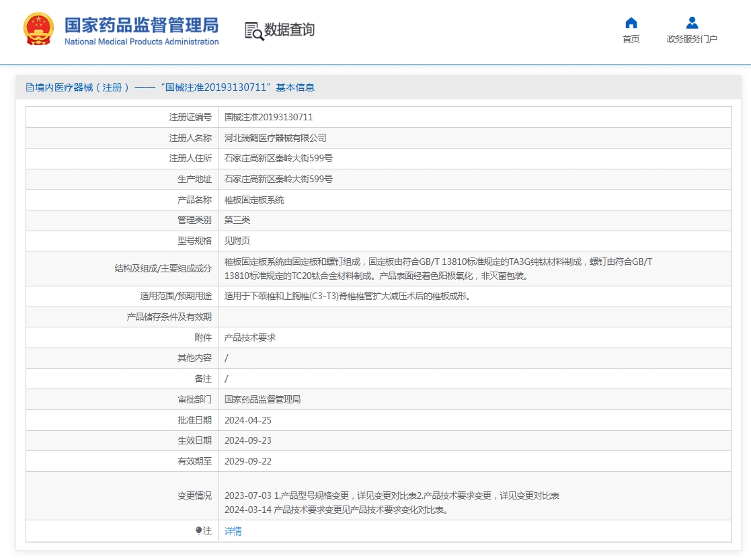
Task: Select registrant name 河北瑞鹤医疗器械有限公司
Action: 275,138
